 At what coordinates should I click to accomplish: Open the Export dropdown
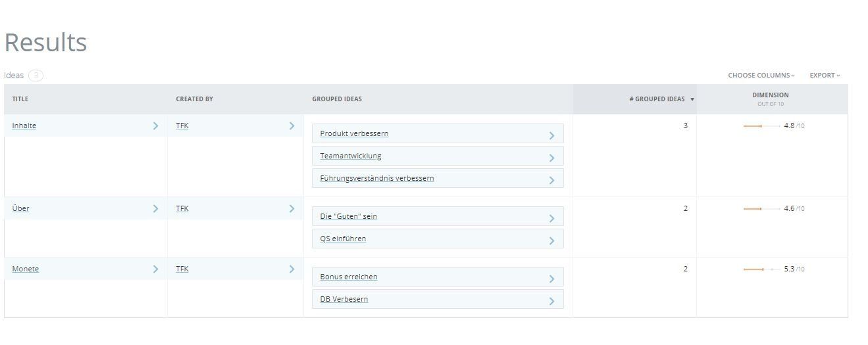(825, 76)
